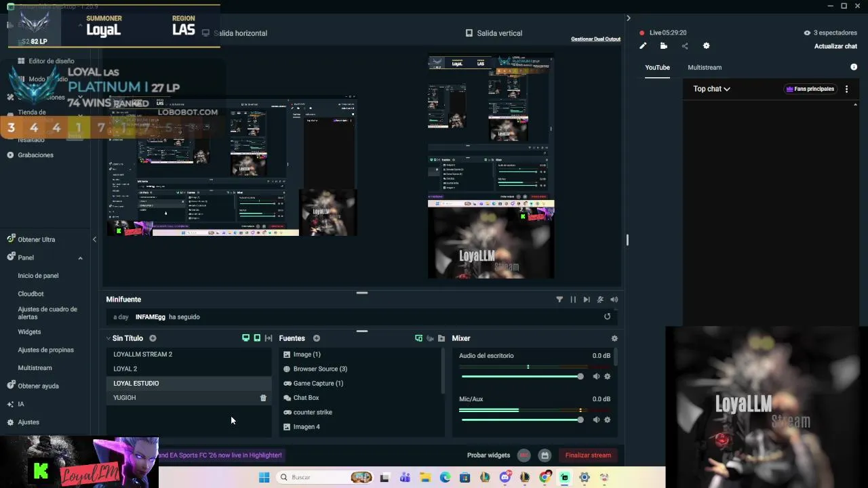
Task: Collapse the Panel section in sidebar
Action: click(x=80, y=258)
